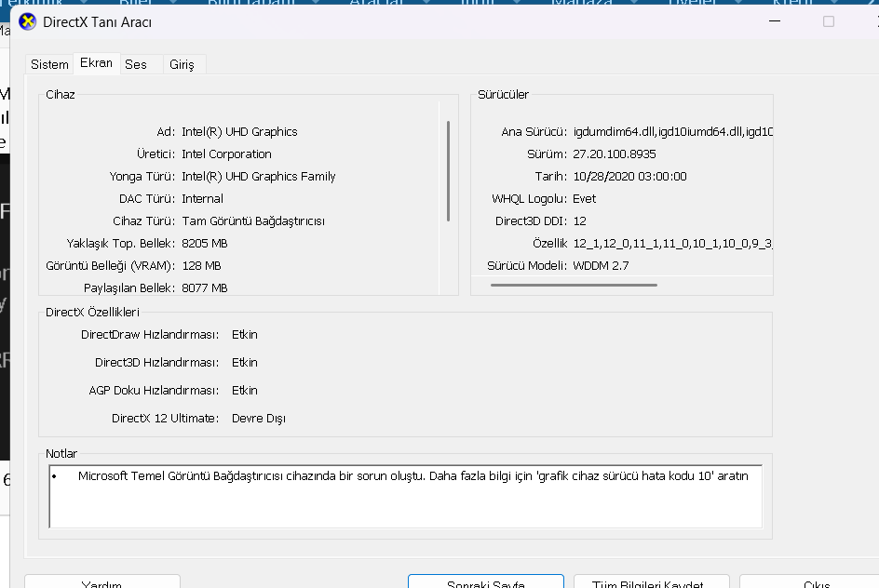This screenshot has width=879, height=588.
Task: Click the Direct3D DDI value '12'
Action: click(x=580, y=221)
